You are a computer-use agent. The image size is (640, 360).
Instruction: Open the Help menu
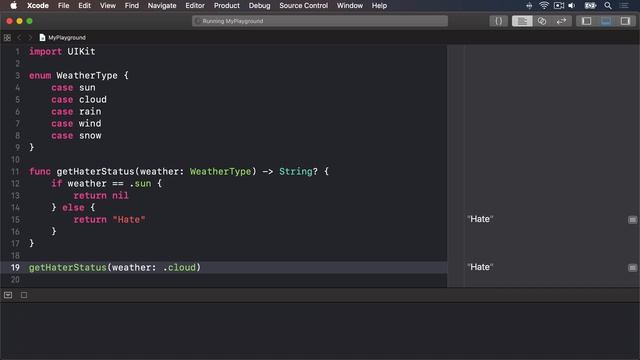point(379,6)
